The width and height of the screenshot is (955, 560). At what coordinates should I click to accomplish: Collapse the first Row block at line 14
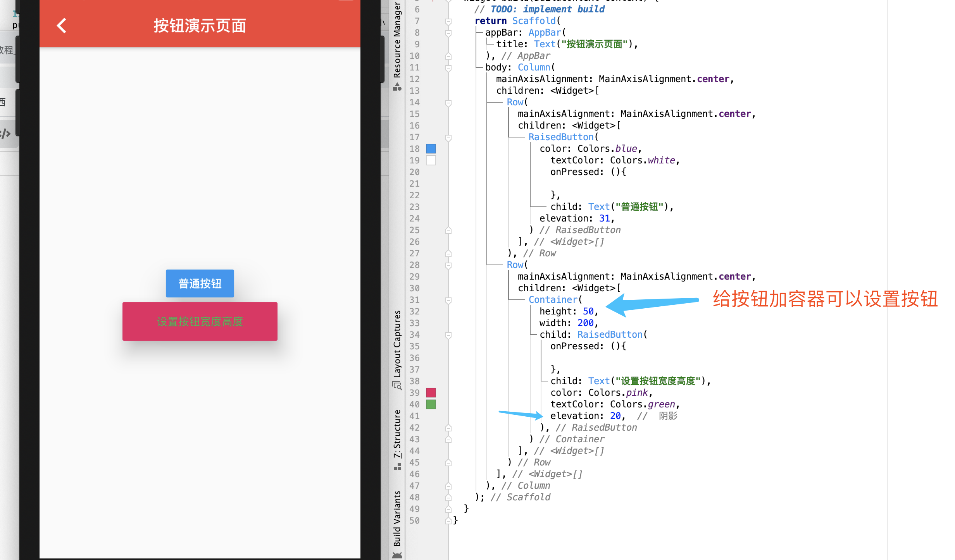448,103
